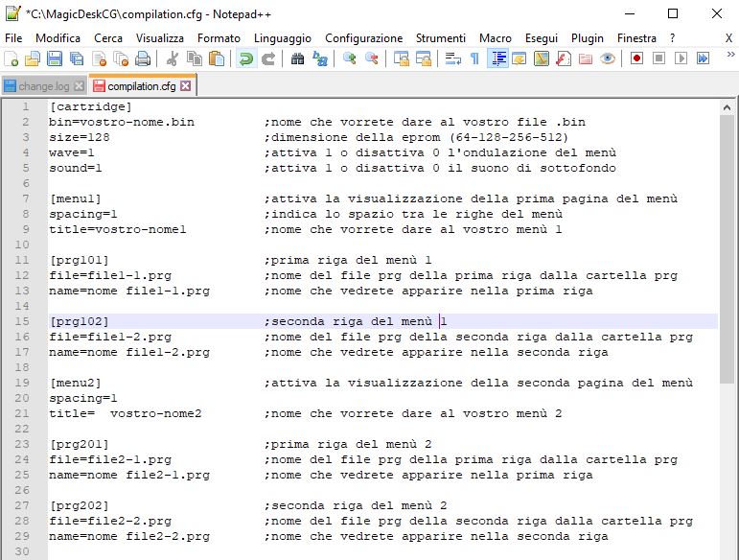Toggle the Document Map panel icon

coord(542,58)
